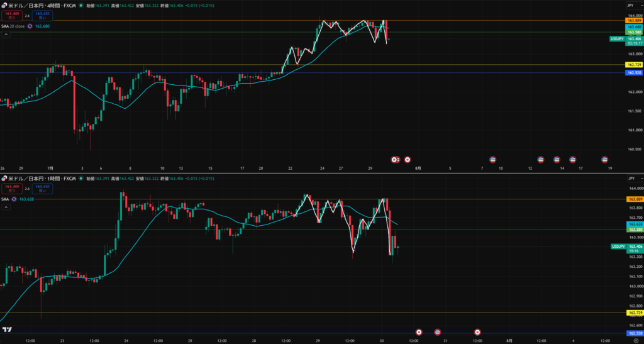The width and height of the screenshot is (644, 344).
Task: Click SMA value 163.628 in 1-hour legend
Action: [26, 199]
